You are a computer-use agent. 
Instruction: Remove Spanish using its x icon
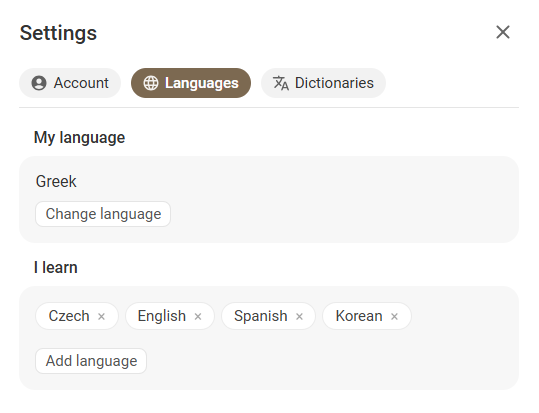[x=299, y=316]
